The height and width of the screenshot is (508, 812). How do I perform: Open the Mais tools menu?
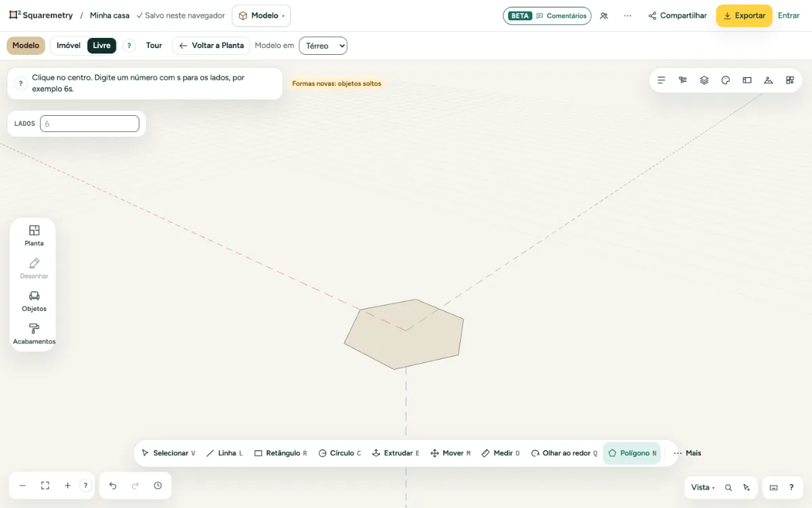687,453
